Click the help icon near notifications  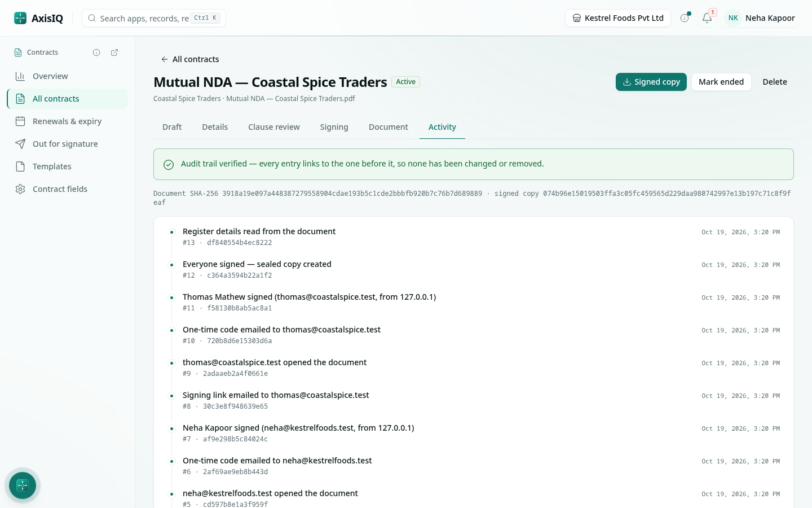pos(685,18)
